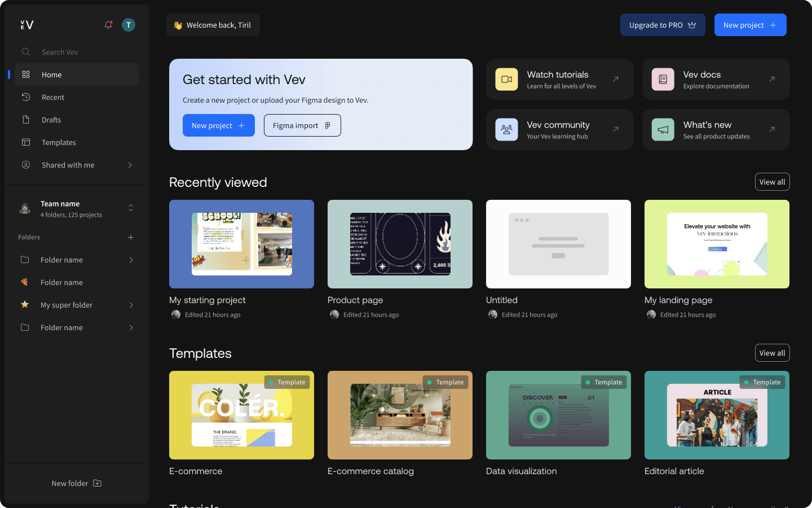Viewport: 812px width, 508px height.
Task: Click the search magnifier icon
Action: tap(26, 52)
